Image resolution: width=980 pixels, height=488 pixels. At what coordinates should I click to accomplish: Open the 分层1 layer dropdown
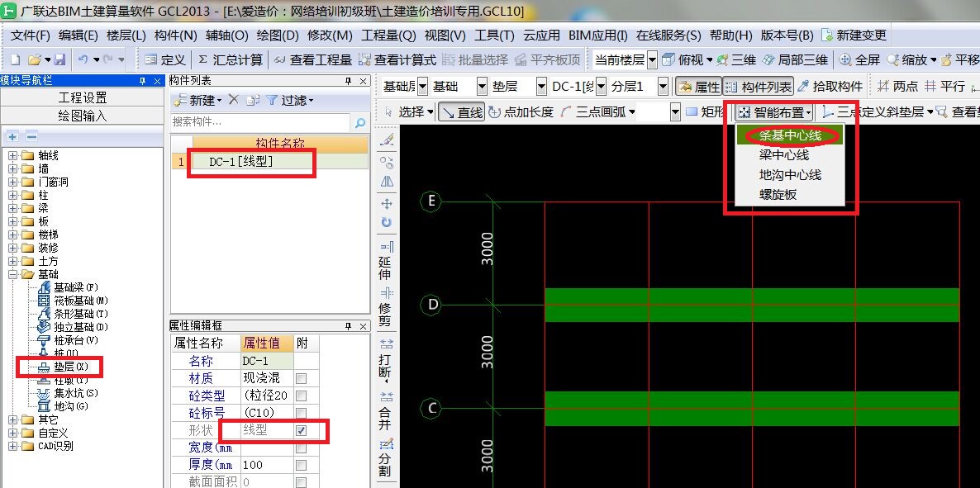[663, 86]
